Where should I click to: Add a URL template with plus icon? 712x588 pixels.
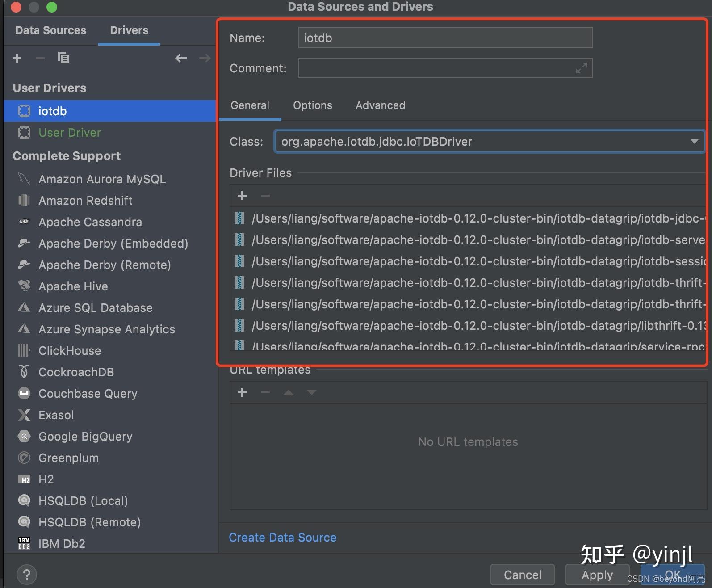[x=242, y=392]
